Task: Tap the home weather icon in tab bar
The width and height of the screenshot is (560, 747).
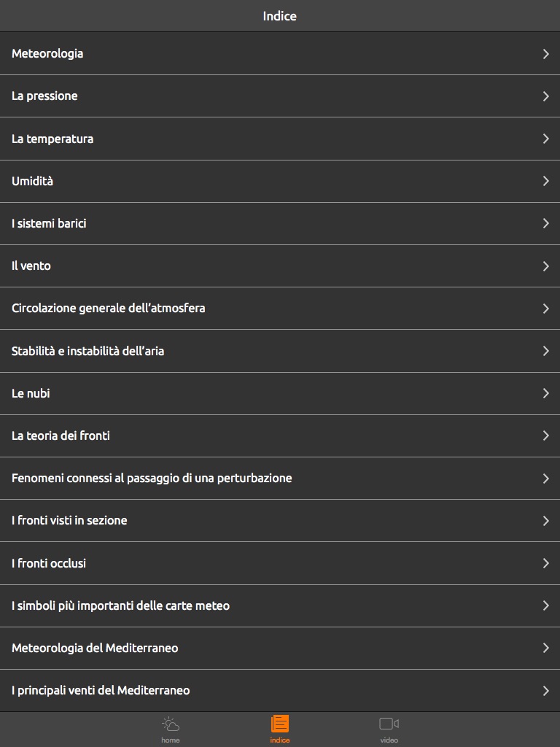Action: 171,724
